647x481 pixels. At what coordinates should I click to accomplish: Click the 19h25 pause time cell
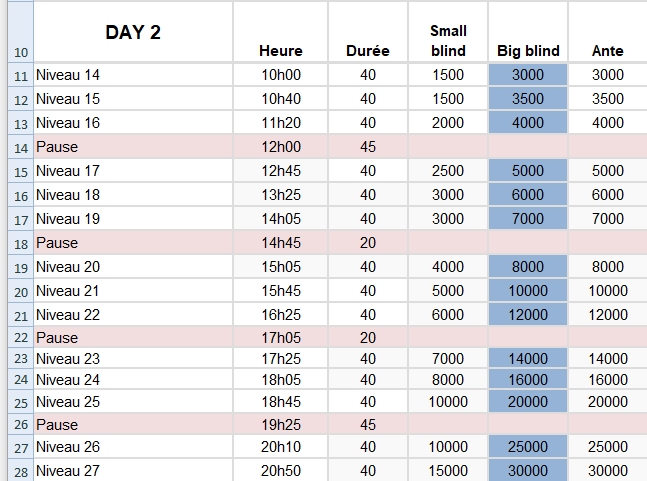coord(280,424)
